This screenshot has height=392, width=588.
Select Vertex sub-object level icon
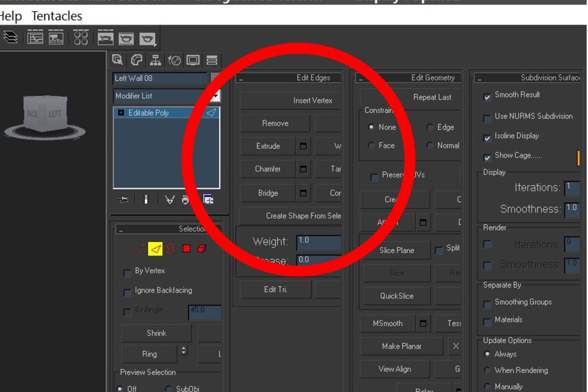click(x=139, y=249)
